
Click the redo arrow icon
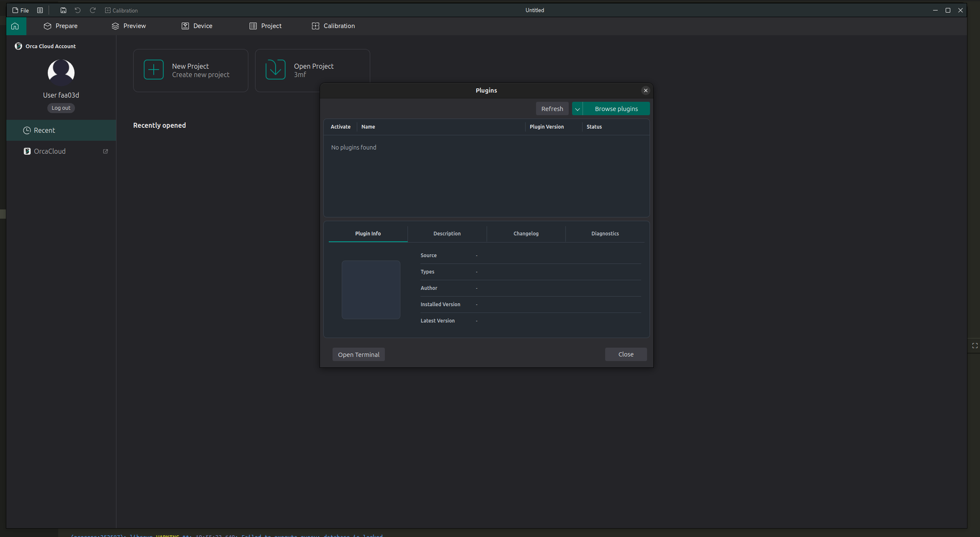pyautogui.click(x=93, y=10)
